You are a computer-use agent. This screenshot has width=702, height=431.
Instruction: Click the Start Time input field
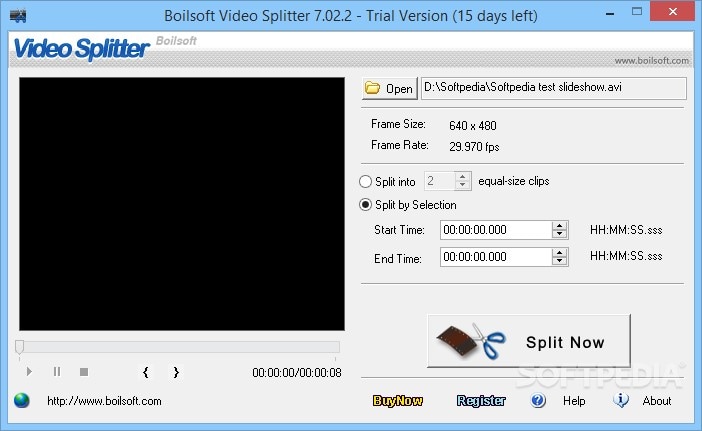tap(495, 230)
